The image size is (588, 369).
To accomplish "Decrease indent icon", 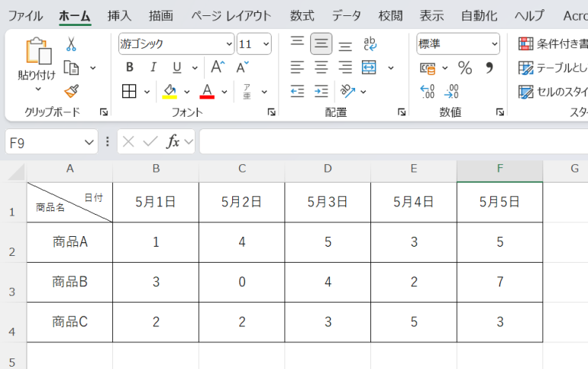I will click(297, 91).
